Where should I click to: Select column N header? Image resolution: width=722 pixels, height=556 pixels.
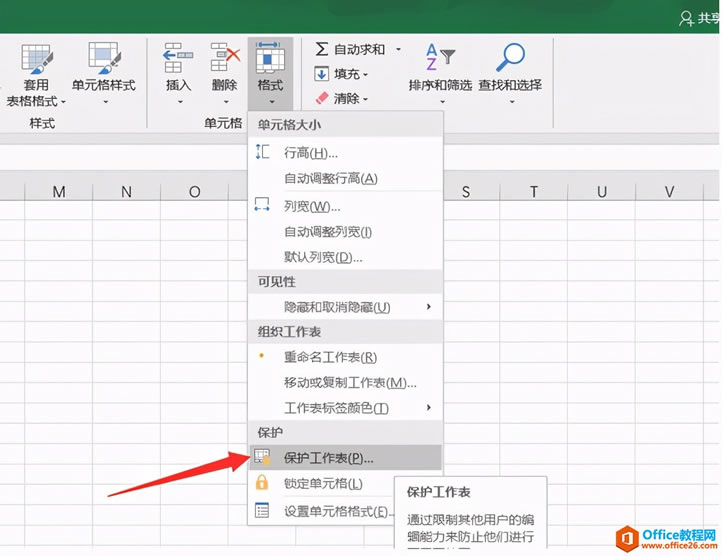click(126, 192)
